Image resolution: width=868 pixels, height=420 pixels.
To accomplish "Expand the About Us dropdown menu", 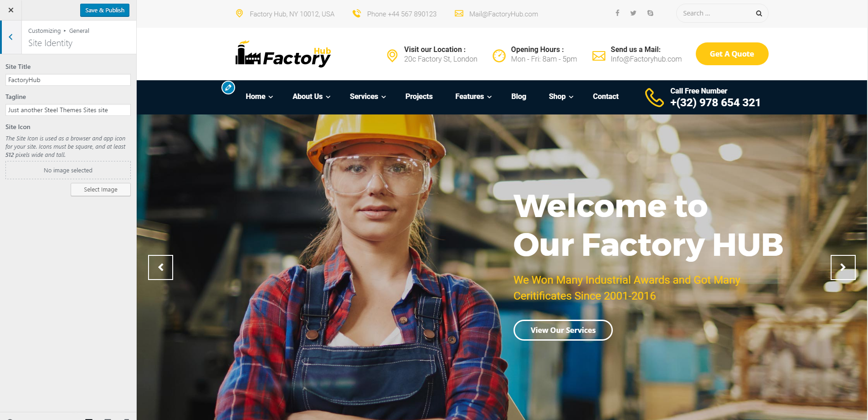I will (x=312, y=97).
